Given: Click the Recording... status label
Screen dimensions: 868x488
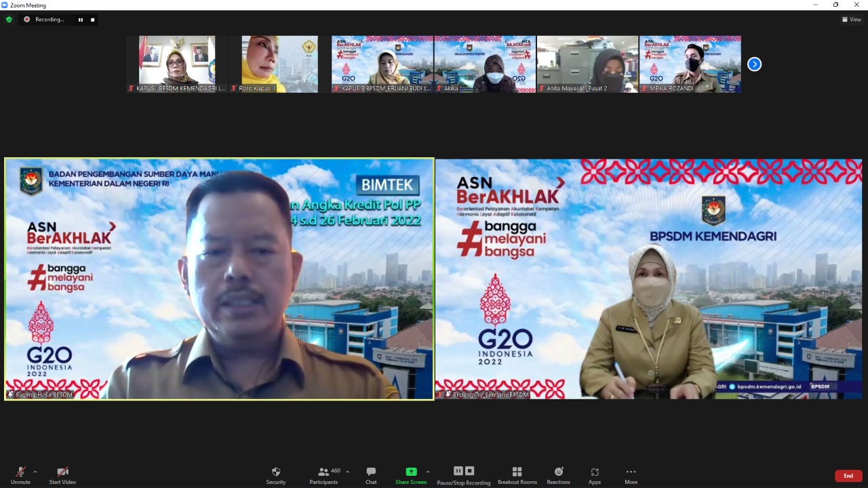Looking at the screenshot, I should [50, 20].
